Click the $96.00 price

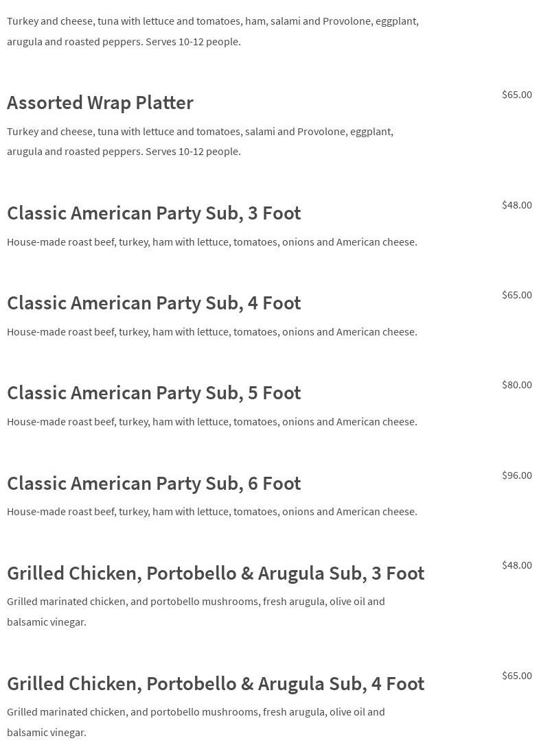pyautogui.click(x=516, y=475)
